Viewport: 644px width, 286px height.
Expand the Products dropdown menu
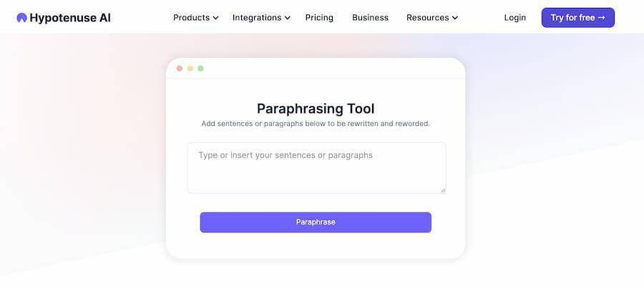196,18
